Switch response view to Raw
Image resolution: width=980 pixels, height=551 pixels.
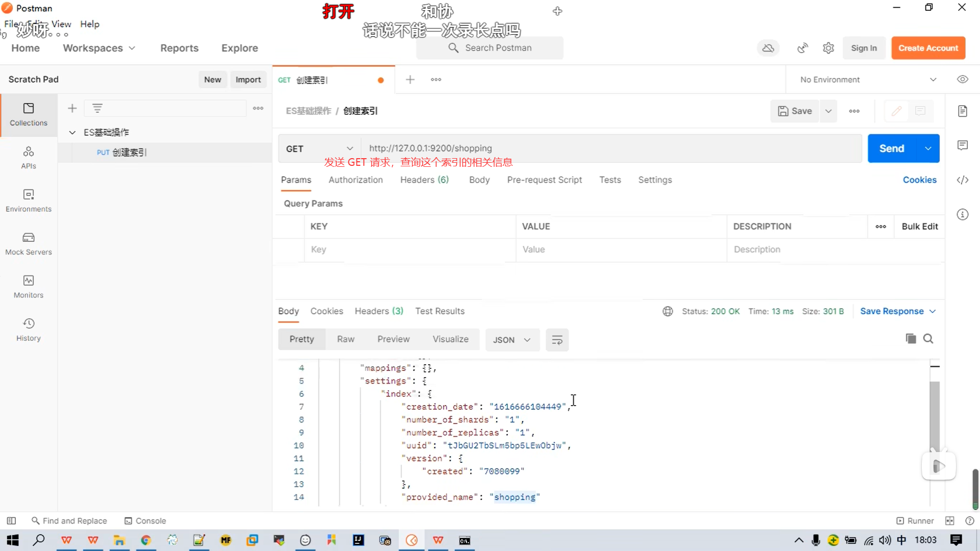pyautogui.click(x=346, y=339)
